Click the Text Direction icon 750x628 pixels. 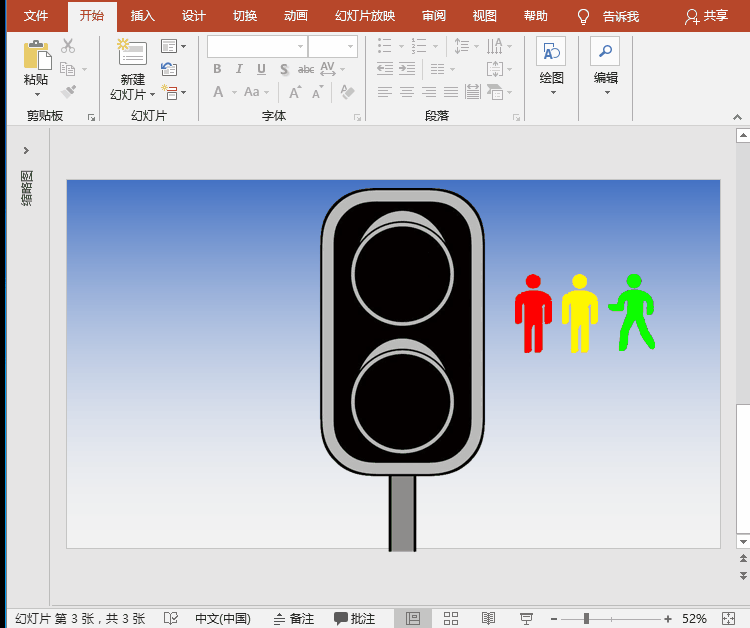pos(495,46)
